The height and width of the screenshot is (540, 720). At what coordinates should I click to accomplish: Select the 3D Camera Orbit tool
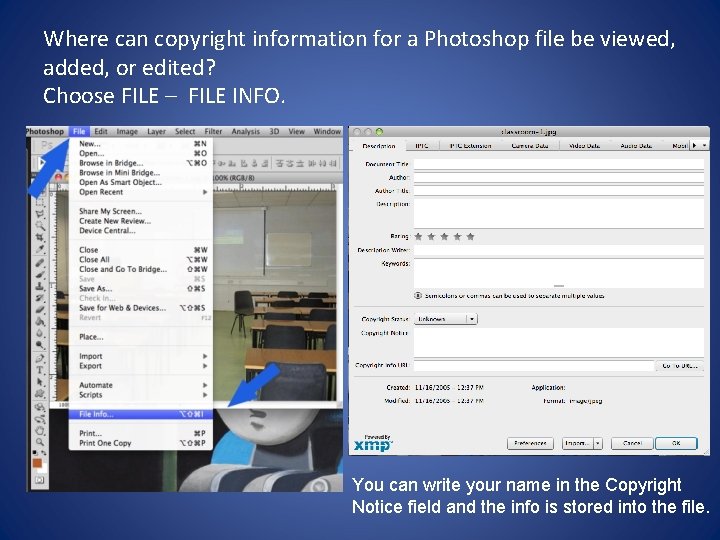coord(40,419)
